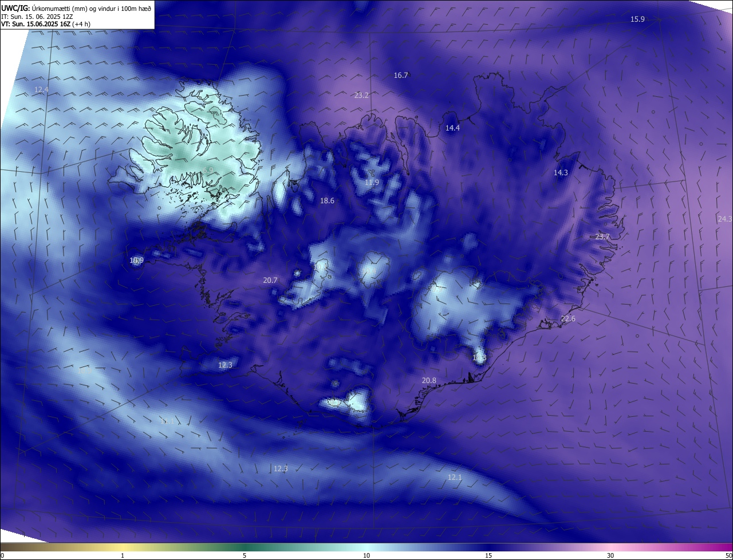Click the color scale tick labeled 5
Screen dimensions: 733x560
coord(245,555)
